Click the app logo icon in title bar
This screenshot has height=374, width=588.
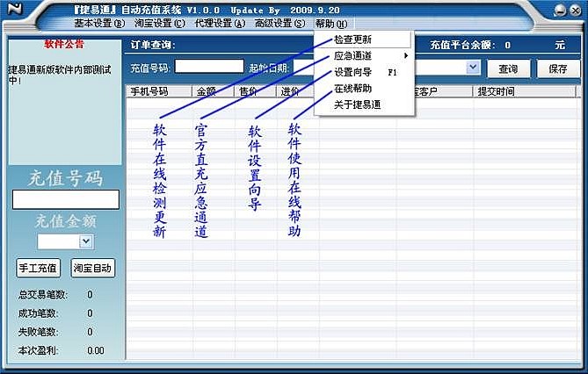15,9
